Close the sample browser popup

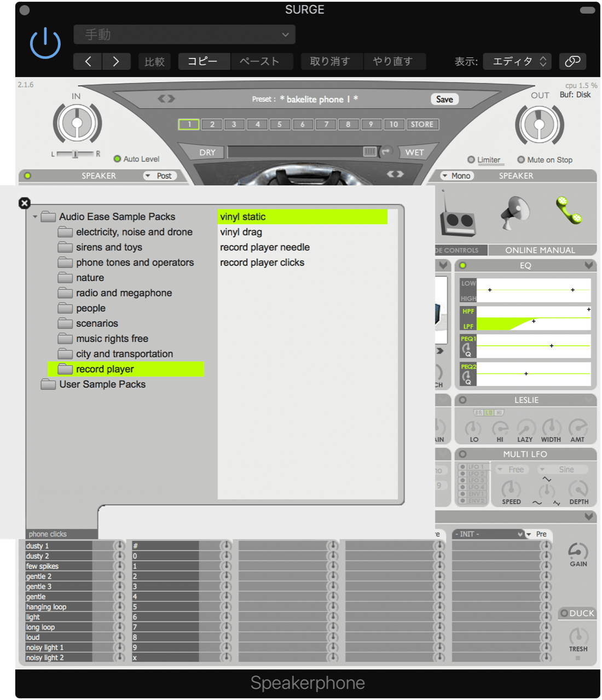coord(24,203)
